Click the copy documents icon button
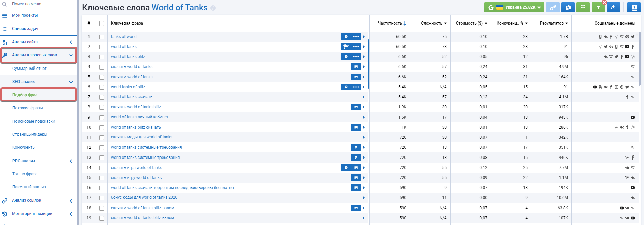The width and height of the screenshot is (644, 225). pos(568,7)
